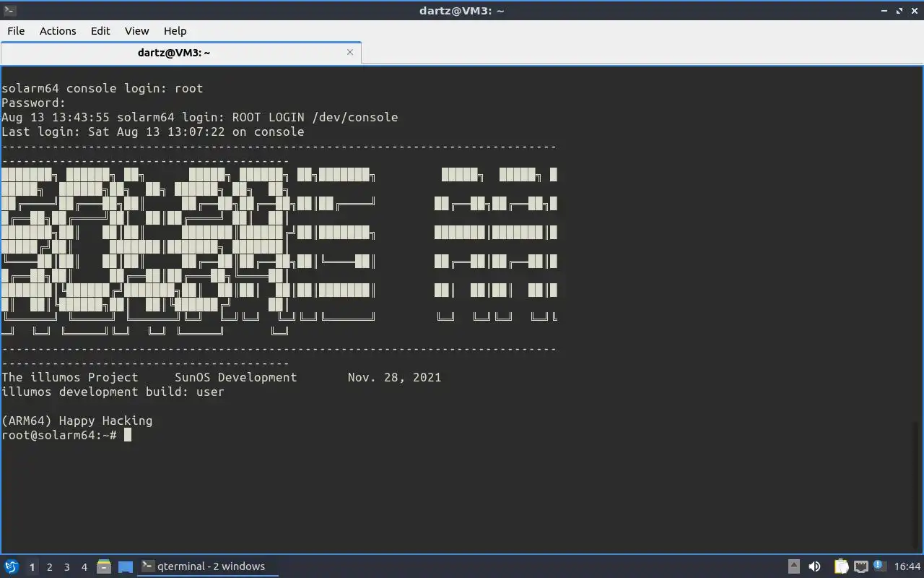Open the update notification tray icon
The image size is (924, 578).
[879, 566]
